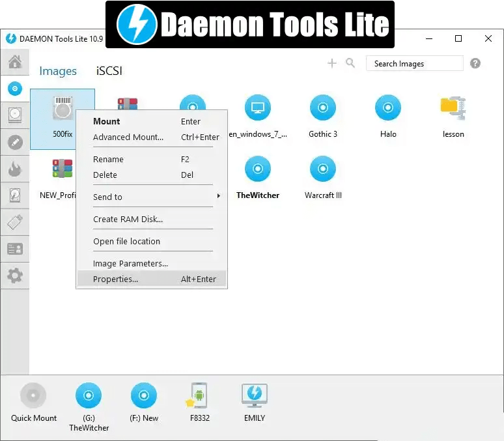Minimize the DAEMON Tools window
504x441 pixels.
coord(428,38)
